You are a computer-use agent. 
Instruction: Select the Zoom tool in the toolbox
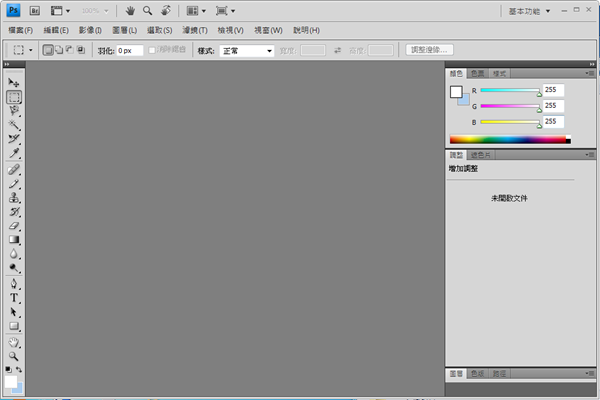14,355
